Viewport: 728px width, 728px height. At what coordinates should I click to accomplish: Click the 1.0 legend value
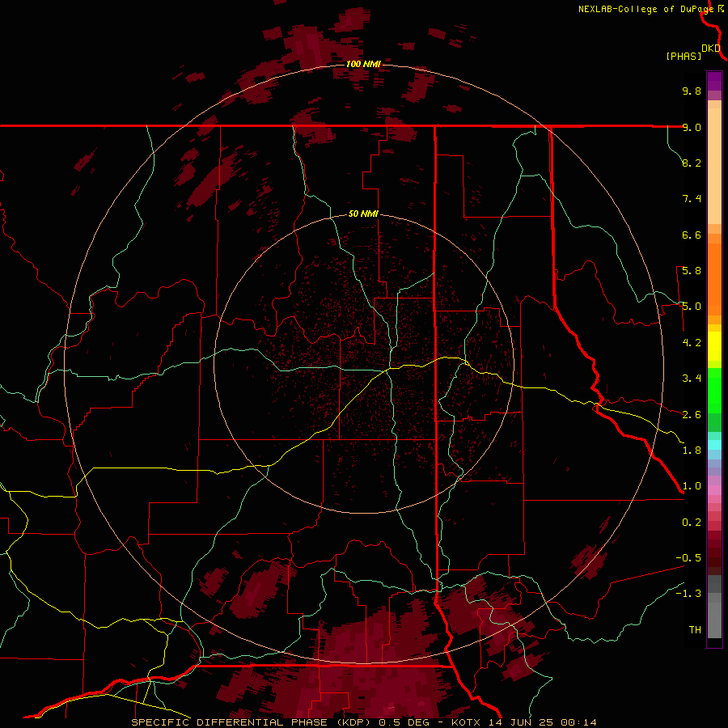pyautogui.click(x=692, y=486)
